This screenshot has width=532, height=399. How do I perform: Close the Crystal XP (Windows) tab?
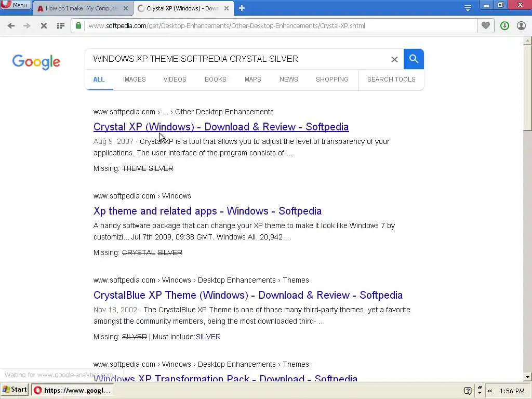[x=227, y=8]
